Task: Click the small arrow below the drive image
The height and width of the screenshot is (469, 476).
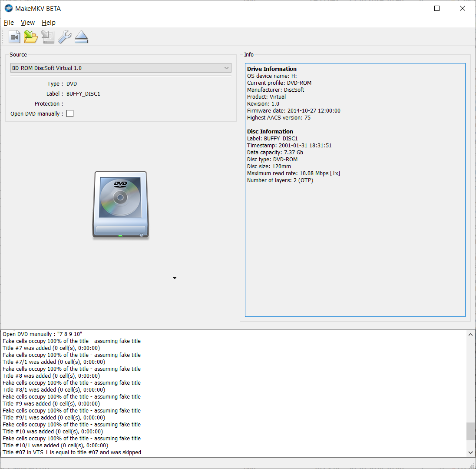Action: tap(175, 278)
